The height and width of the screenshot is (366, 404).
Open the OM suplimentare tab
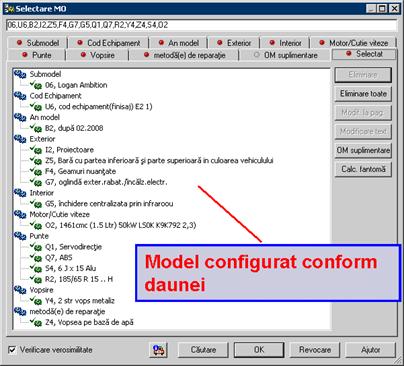[286, 55]
